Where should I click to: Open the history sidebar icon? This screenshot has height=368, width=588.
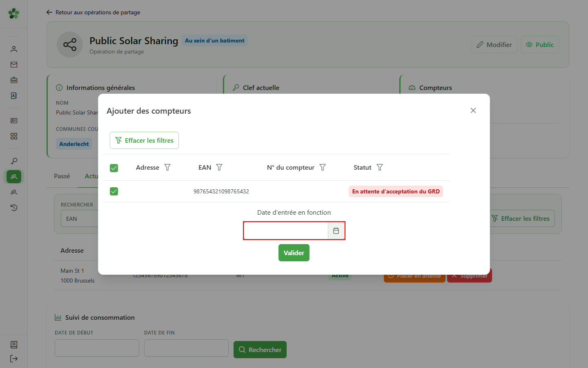pyautogui.click(x=14, y=208)
